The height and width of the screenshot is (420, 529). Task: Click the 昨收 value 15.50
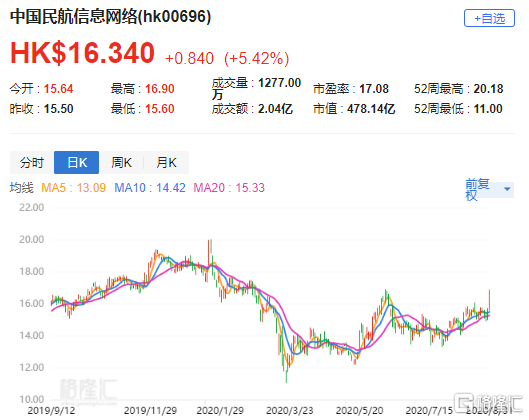click(x=58, y=109)
